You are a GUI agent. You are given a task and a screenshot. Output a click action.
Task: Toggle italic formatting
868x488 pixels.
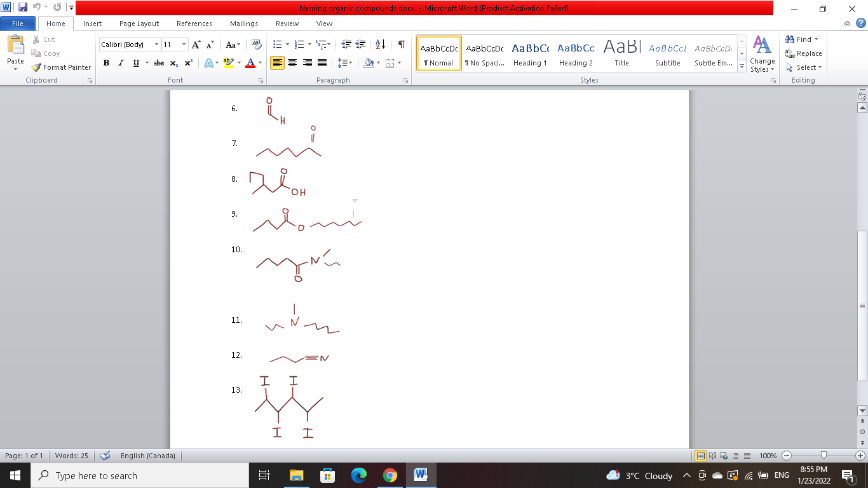tap(120, 63)
